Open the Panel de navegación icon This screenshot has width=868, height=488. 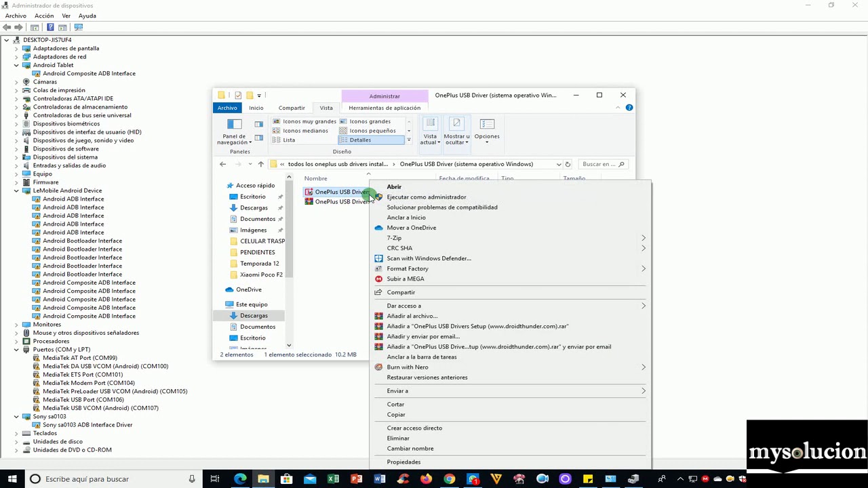[234, 124]
